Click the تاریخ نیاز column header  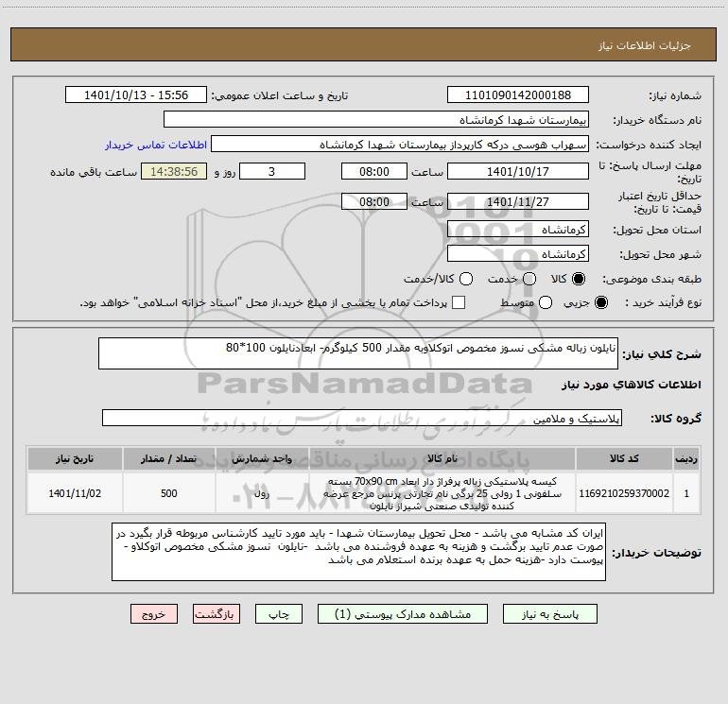pos(75,458)
